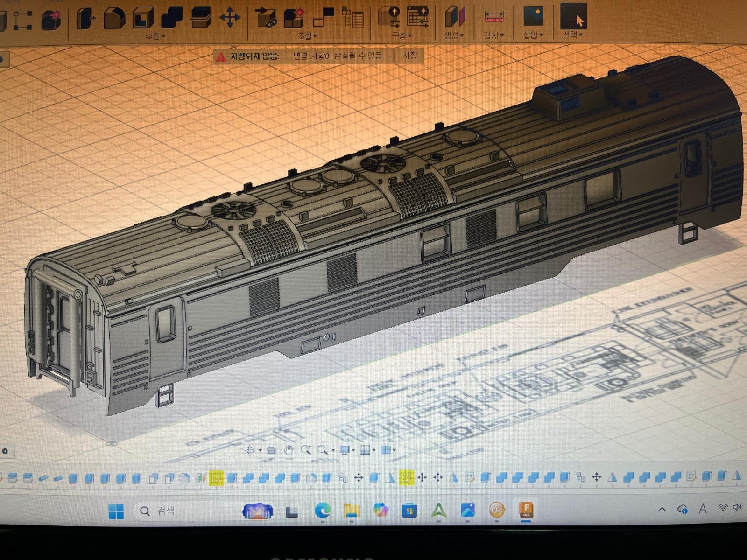Select the Shell tool in toolbar

[x=143, y=19]
